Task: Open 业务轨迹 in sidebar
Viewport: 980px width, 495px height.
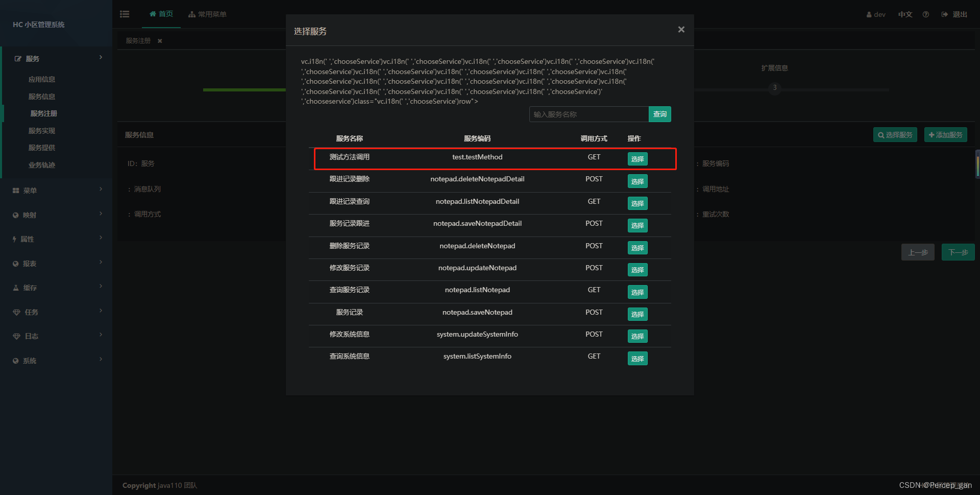Action: [x=42, y=165]
